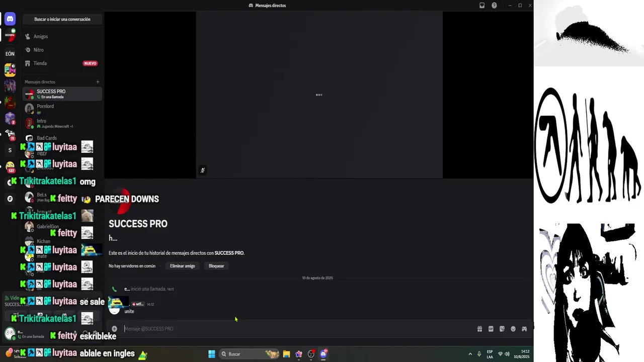644x362 pixels.
Task: Open the emoji picker
Action: [513, 329]
